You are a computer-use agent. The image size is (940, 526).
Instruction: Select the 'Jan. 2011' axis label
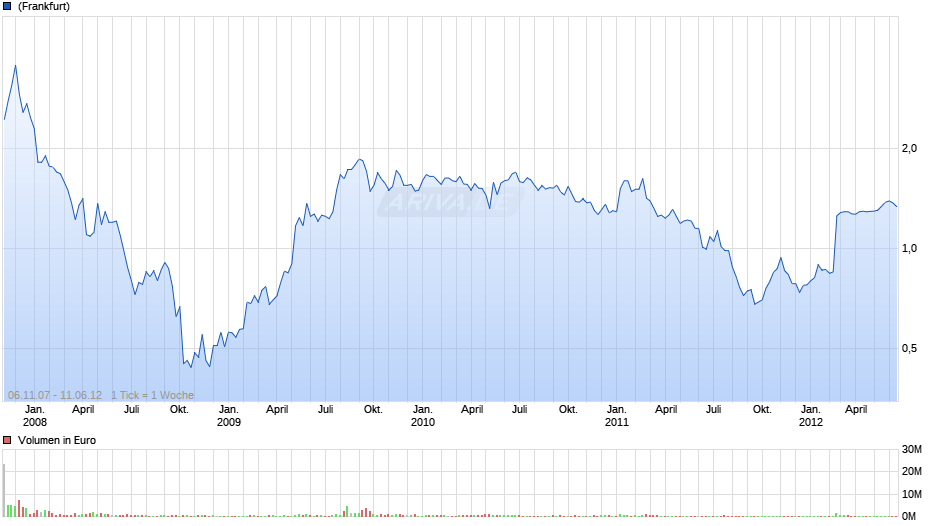617,416
